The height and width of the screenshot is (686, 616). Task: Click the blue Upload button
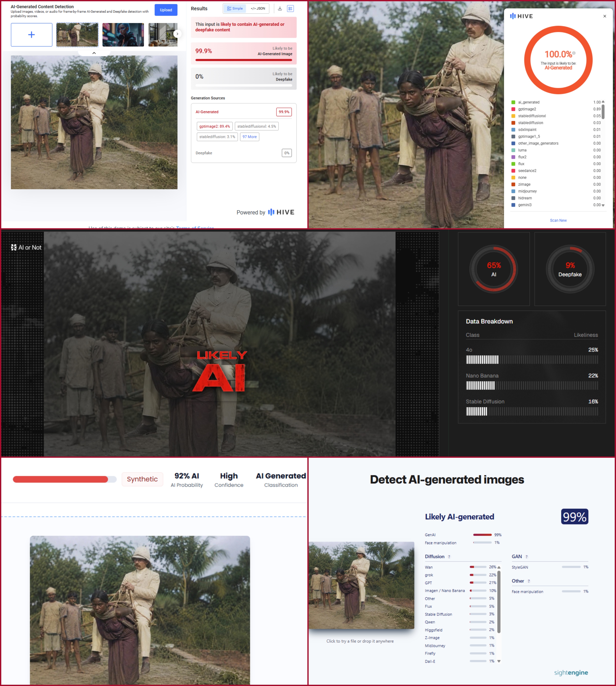point(166,10)
